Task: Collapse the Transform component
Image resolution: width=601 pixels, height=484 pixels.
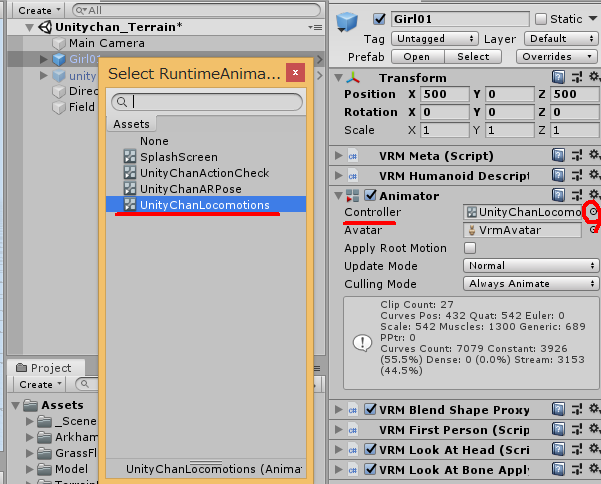Action: [x=338, y=78]
